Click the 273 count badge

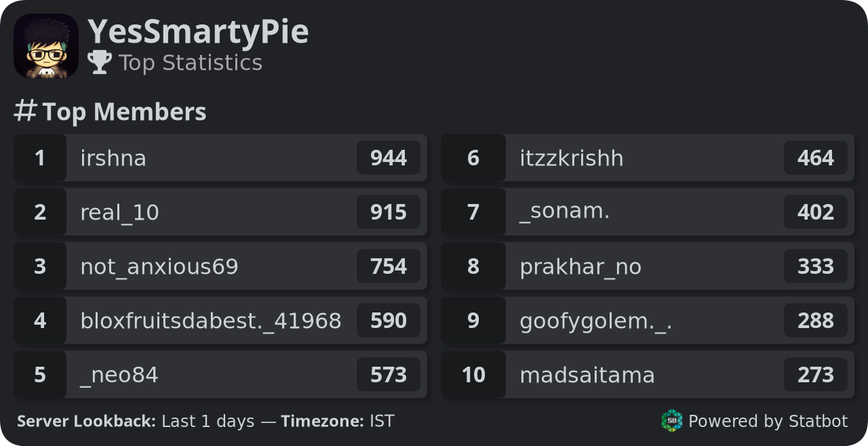point(816,375)
